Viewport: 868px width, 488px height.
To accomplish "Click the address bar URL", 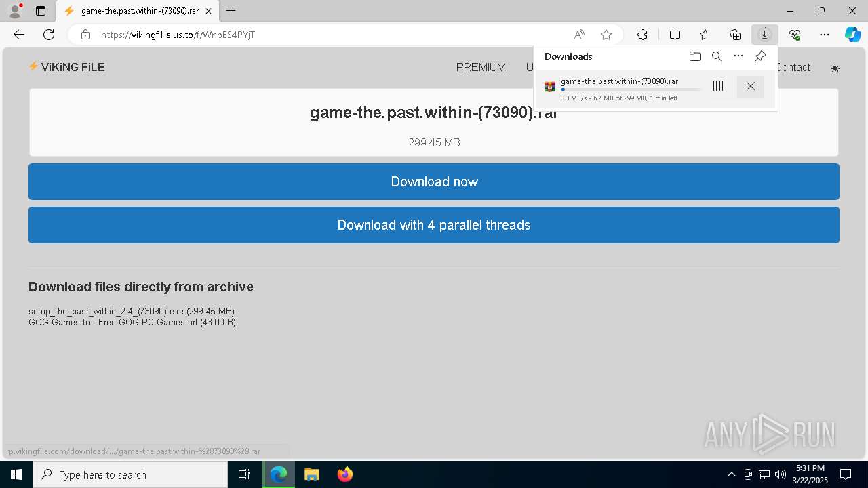I will pos(178,35).
